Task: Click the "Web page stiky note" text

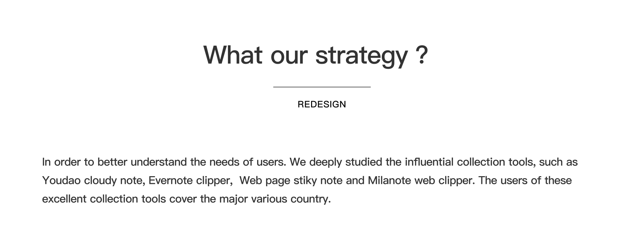Action: coord(291,181)
